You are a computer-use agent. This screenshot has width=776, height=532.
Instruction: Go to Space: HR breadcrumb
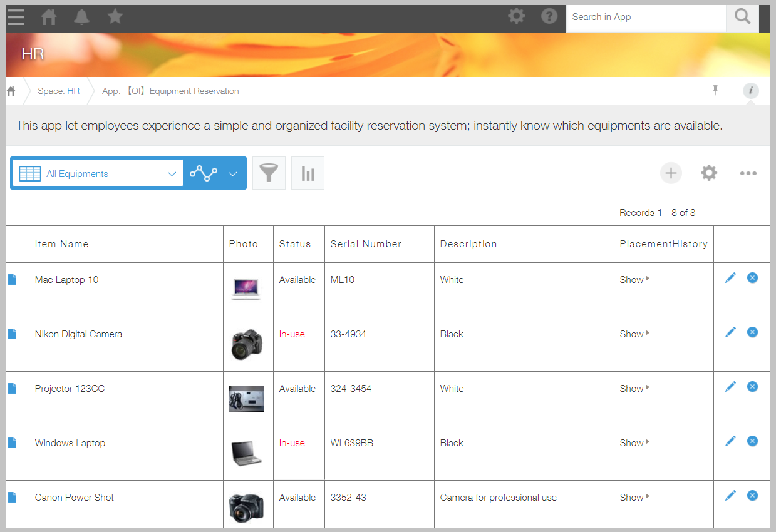click(x=58, y=91)
